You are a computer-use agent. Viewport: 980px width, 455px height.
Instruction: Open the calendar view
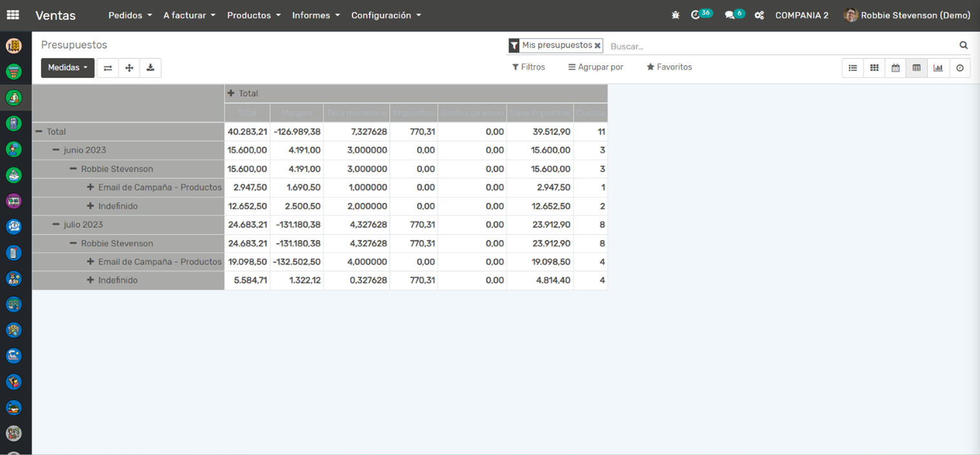click(895, 68)
